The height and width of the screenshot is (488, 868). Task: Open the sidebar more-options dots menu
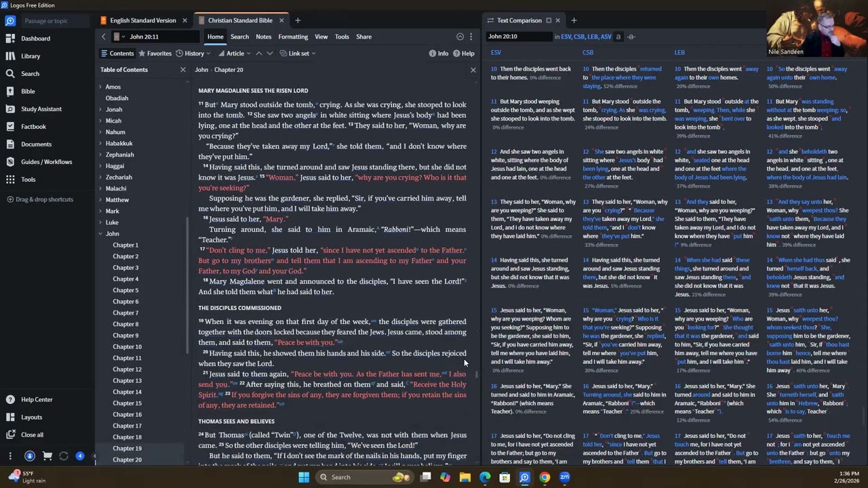tap(10, 456)
